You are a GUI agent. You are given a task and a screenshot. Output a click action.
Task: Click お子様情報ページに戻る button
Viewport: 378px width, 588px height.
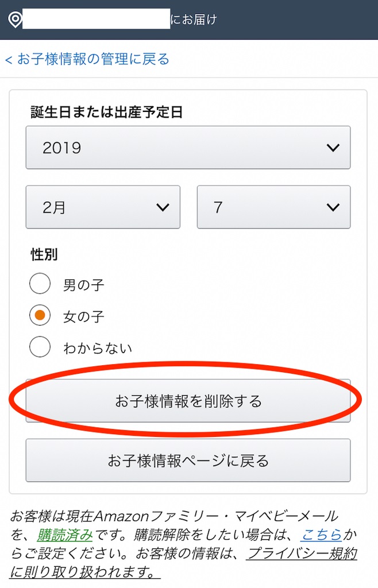click(x=188, y=461)
